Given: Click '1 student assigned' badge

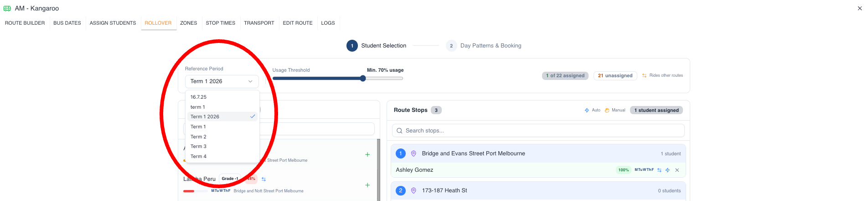Looking at the screenshot, I should click(656, 110).
